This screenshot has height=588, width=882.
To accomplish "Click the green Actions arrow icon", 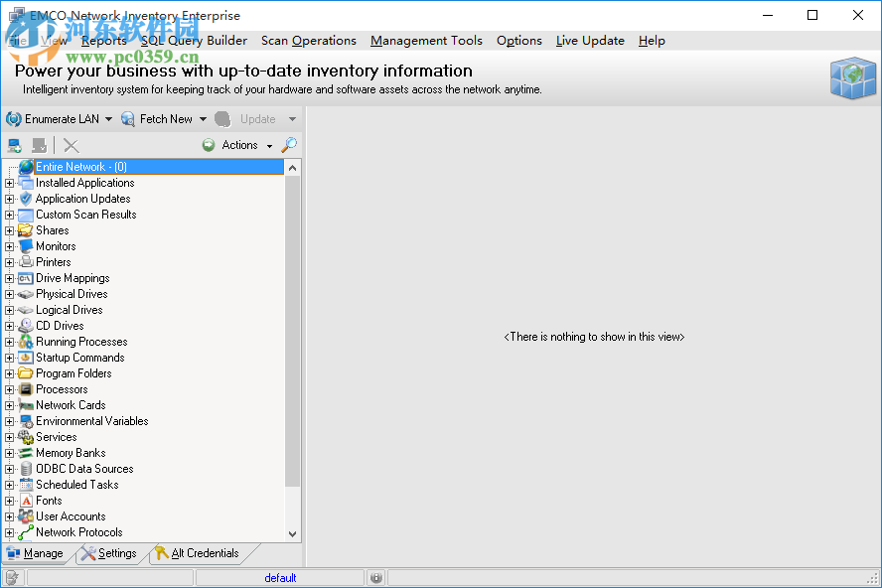I will 208,144.
